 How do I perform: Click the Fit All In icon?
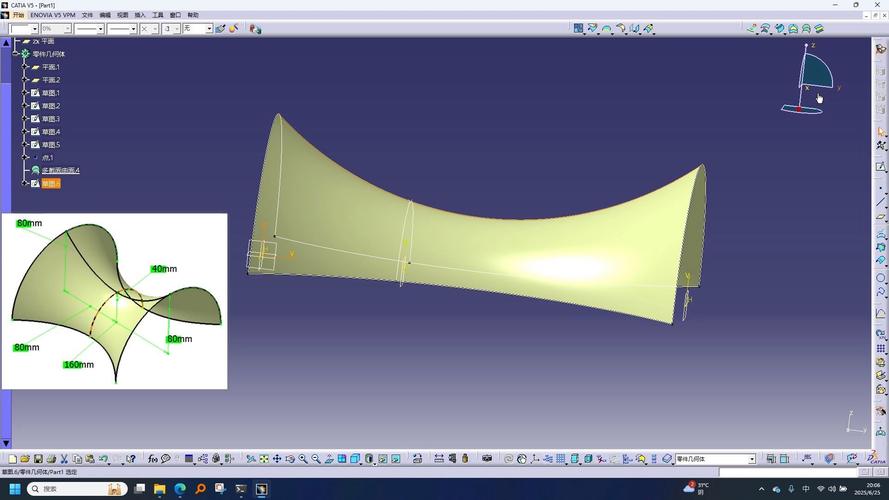tap(264, 459)
